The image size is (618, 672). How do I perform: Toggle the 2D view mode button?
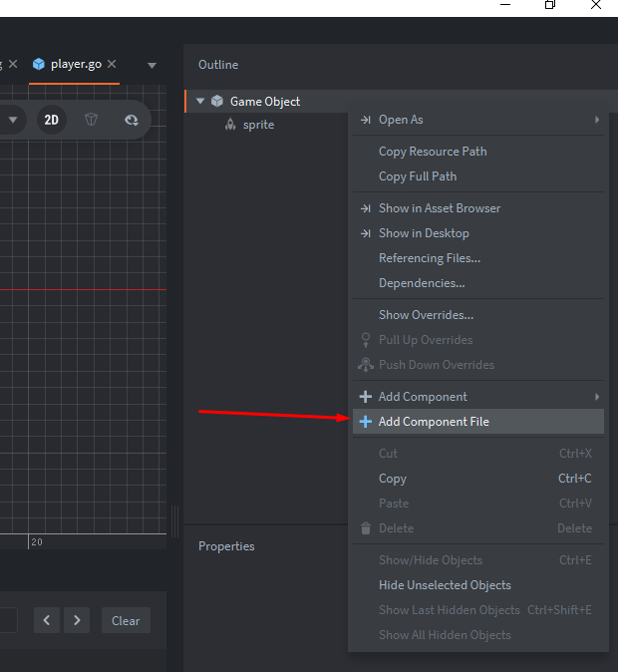[x=51, y=120]
